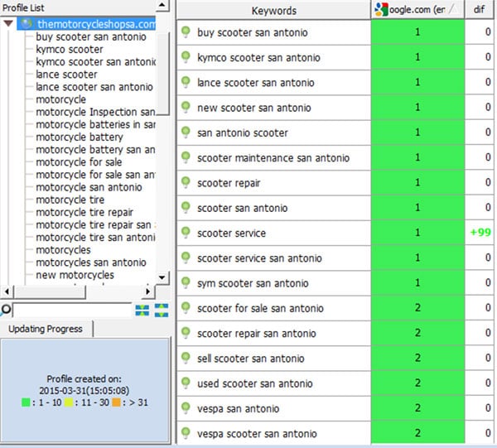Viewport: 497px width, 448px height.
Task: Click the Profile List scroll down arrow
Action: coord(162,278)
